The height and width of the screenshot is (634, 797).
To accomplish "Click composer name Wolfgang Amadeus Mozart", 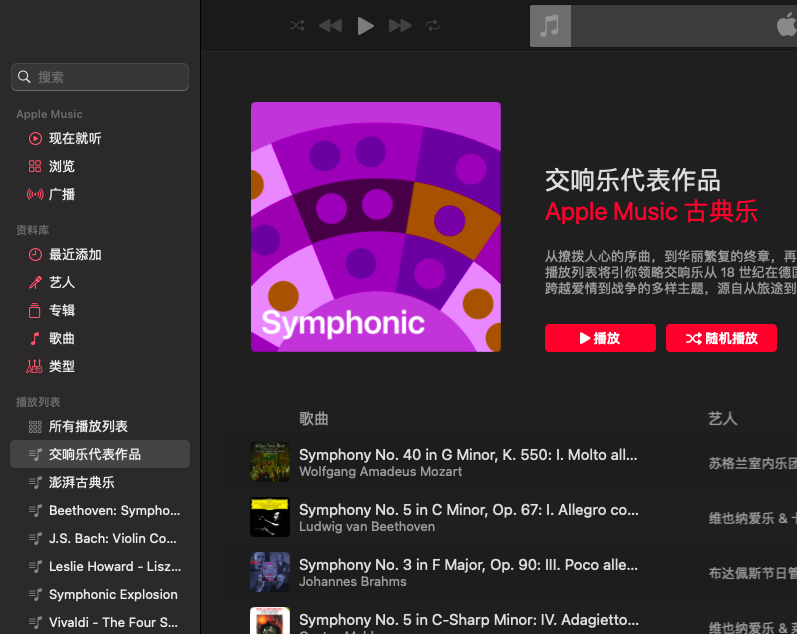I will [x=380, y=472].
